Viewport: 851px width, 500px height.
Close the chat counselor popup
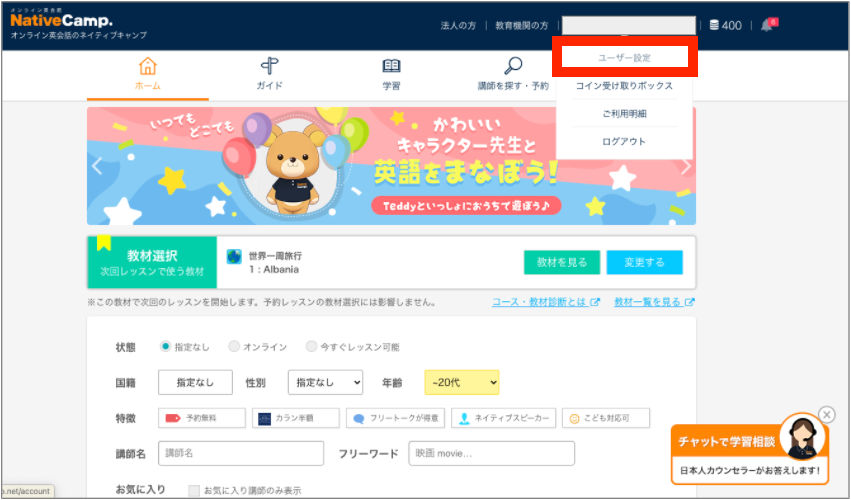click(826, 414)
